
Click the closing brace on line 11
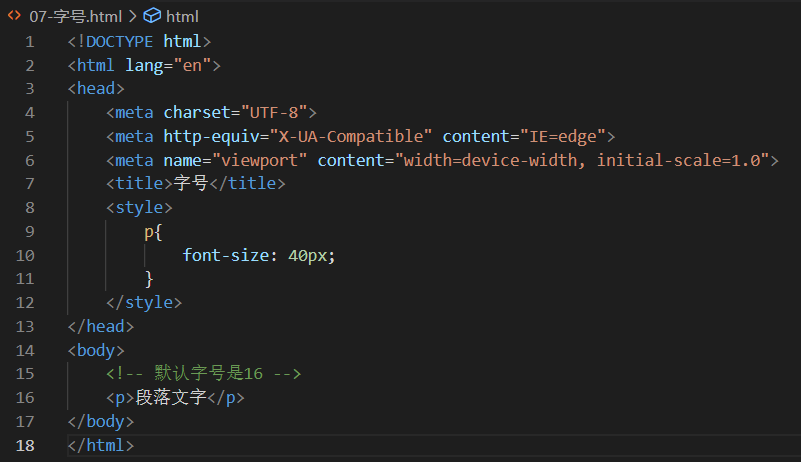(x=149, y=279)
